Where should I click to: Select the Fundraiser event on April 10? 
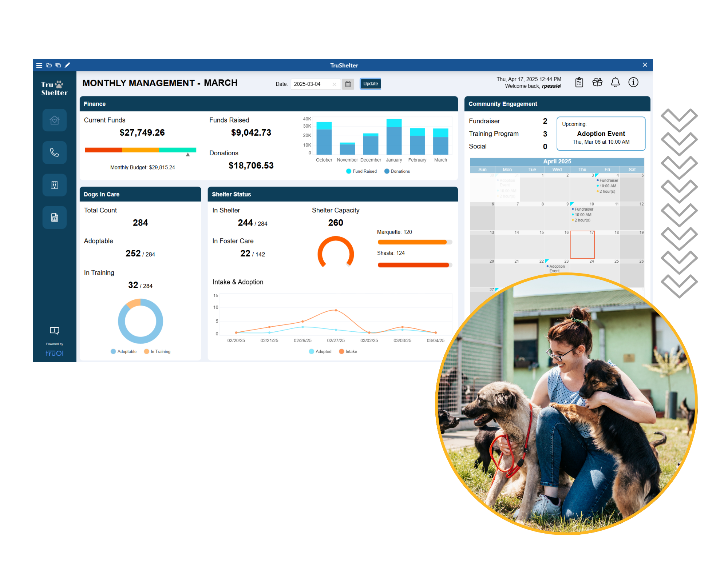click(x=582, y=215)
